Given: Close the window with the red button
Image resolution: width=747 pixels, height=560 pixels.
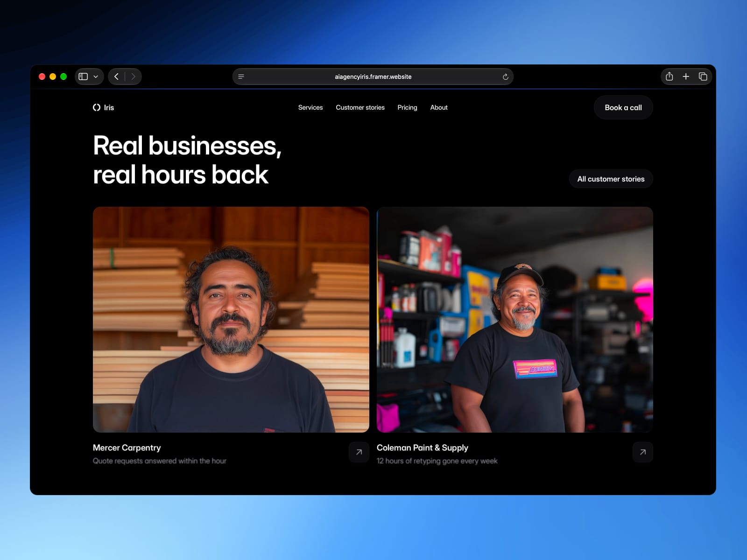Looking at the screenshot, I should click(42, 77).
